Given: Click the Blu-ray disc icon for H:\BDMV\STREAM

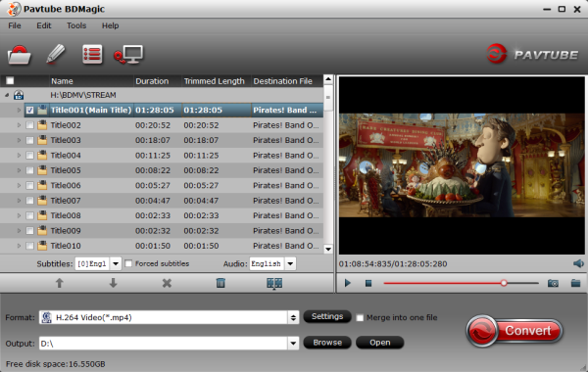Looking at the screenshot, I should point(19,95).
